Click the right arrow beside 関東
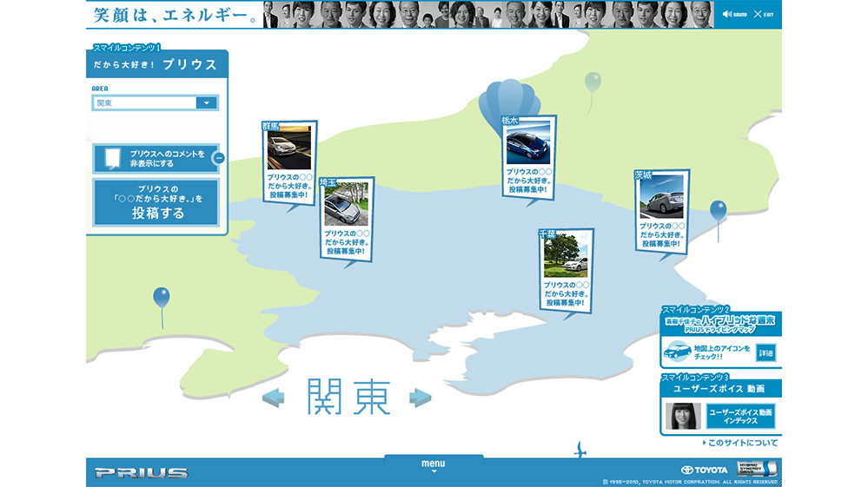Screen dimensions: 868x487 tap(421, 398)
